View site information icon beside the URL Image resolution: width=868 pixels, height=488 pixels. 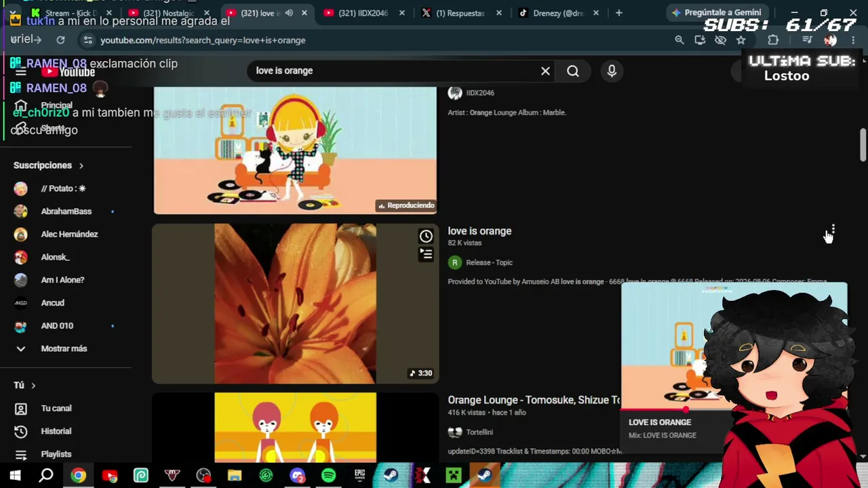(87, 40)
